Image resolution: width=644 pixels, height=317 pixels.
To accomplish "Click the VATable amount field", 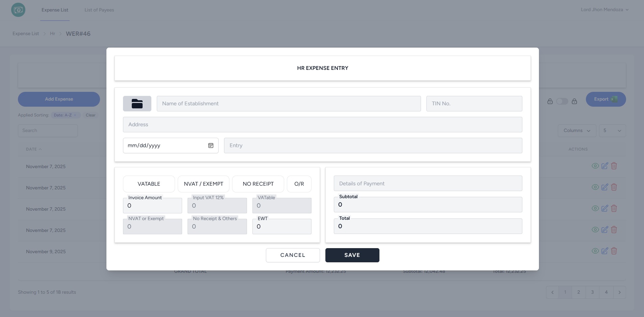I will (x=282, y=206).
